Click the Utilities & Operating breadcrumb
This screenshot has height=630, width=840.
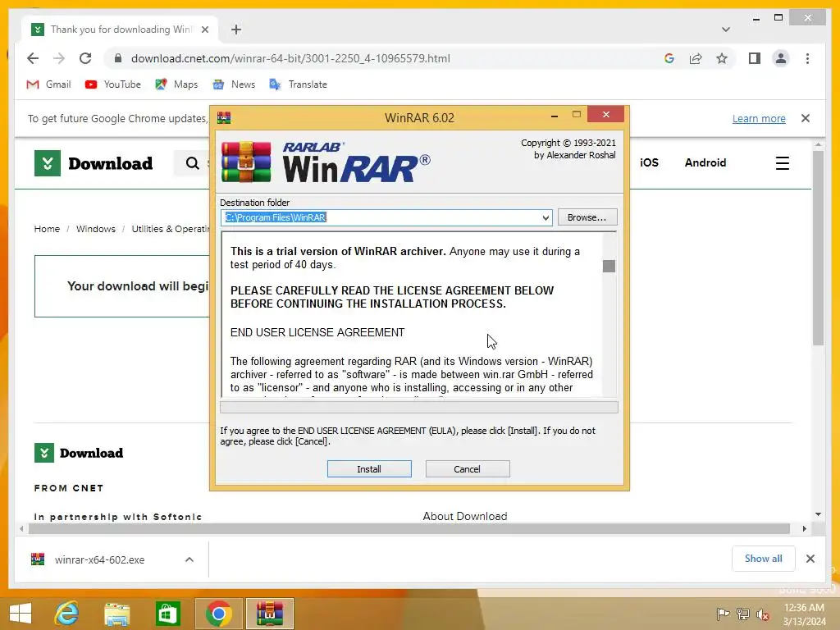coord(171,229)
